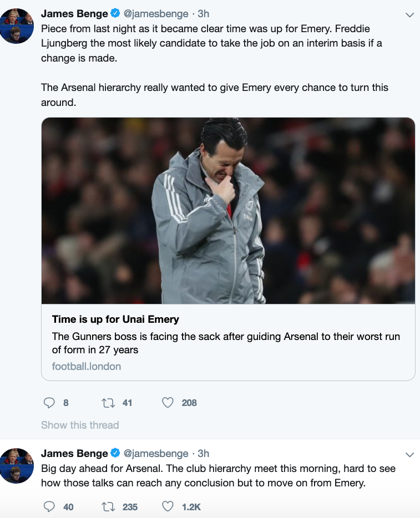Open James Benge avatar on second tweet
This screenshot has height=518, width=420.
[17, 465]
